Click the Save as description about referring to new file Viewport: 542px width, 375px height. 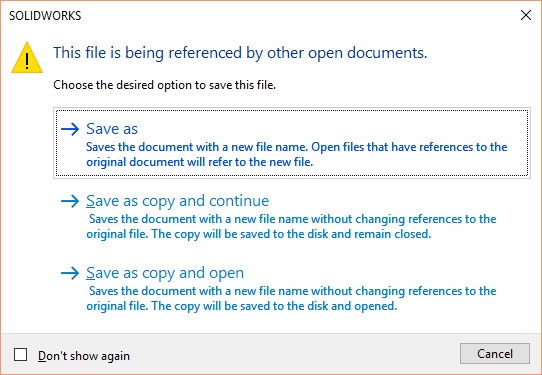click(297, 154)
